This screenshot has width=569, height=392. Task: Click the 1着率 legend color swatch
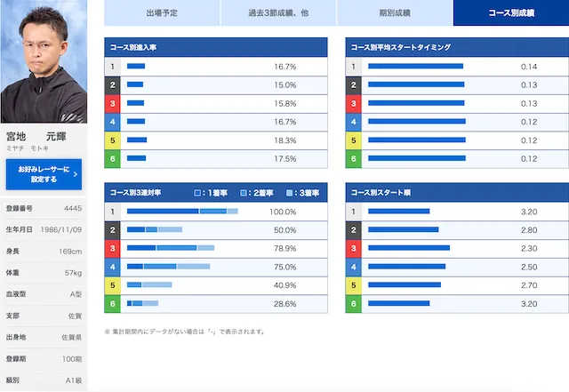tap(197, 193)
